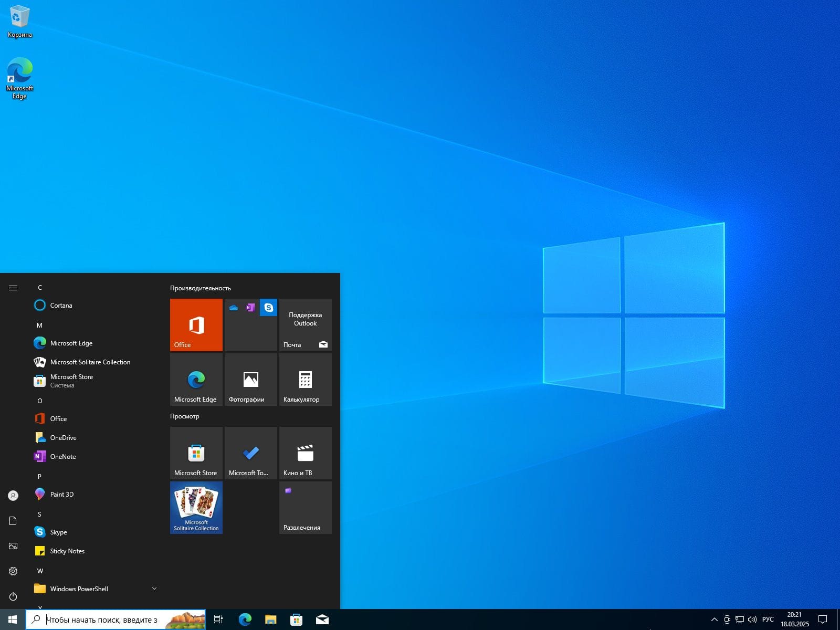Click the taskbar search box

(x=105, y=619)
